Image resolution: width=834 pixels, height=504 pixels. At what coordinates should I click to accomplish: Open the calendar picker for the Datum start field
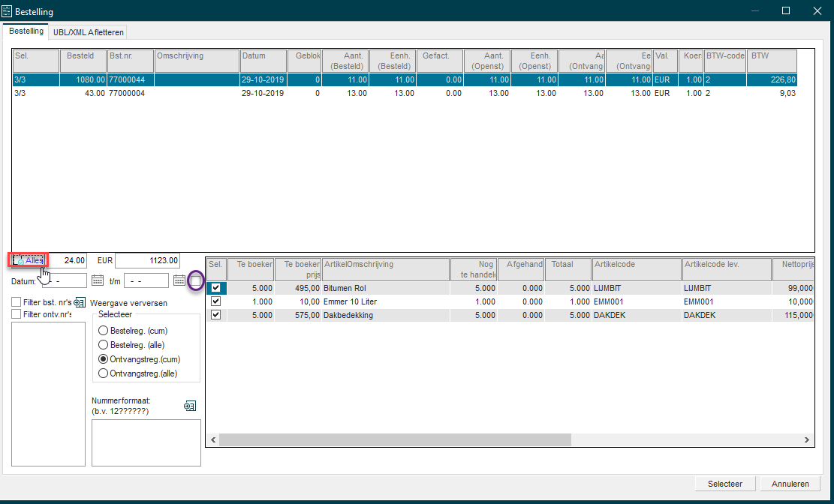point(98,280)
